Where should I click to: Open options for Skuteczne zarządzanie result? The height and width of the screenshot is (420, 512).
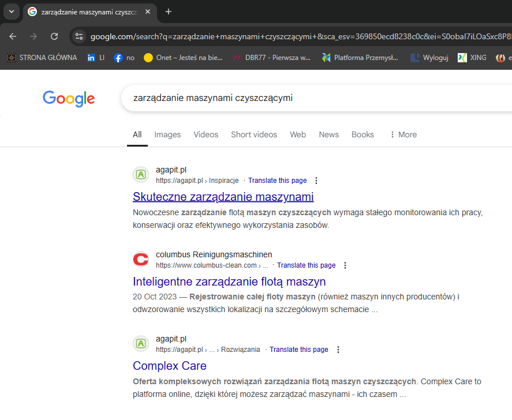(x=316, y=181)
